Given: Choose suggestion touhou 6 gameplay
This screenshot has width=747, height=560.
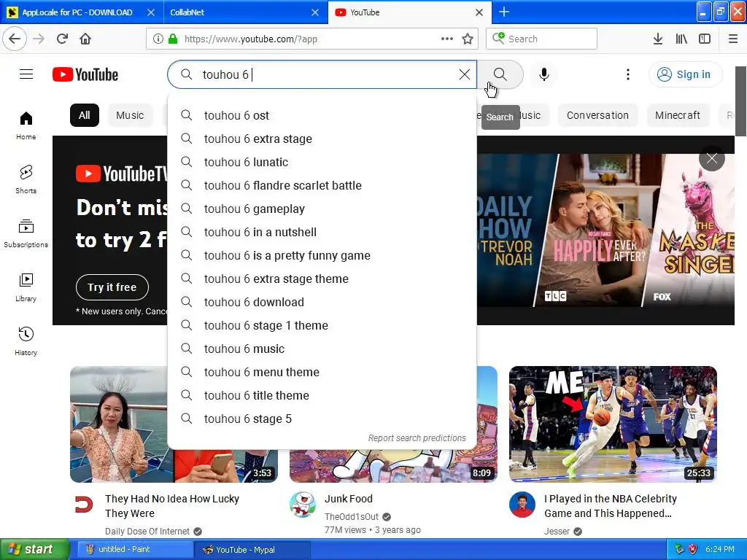Looking at the screenshot, I should (322, 209).
